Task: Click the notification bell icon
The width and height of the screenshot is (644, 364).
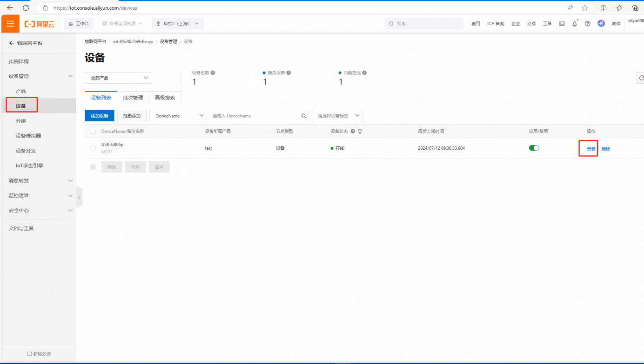Action: 575,24
